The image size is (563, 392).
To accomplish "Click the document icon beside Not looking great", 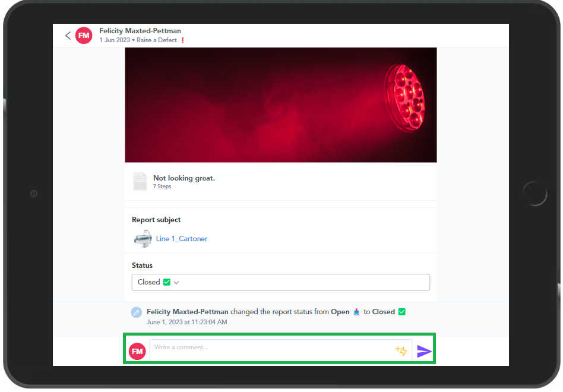I will (140, 181).
